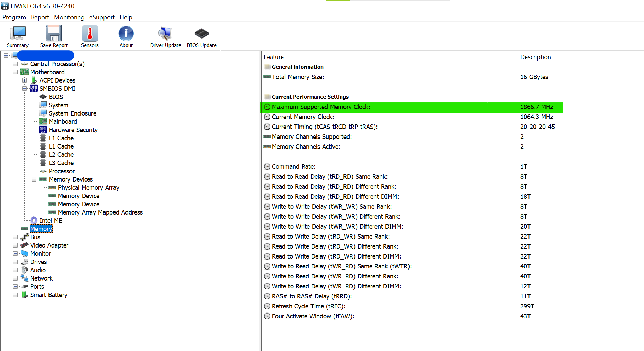Open Sensors thermometer icon

(90, 34)
